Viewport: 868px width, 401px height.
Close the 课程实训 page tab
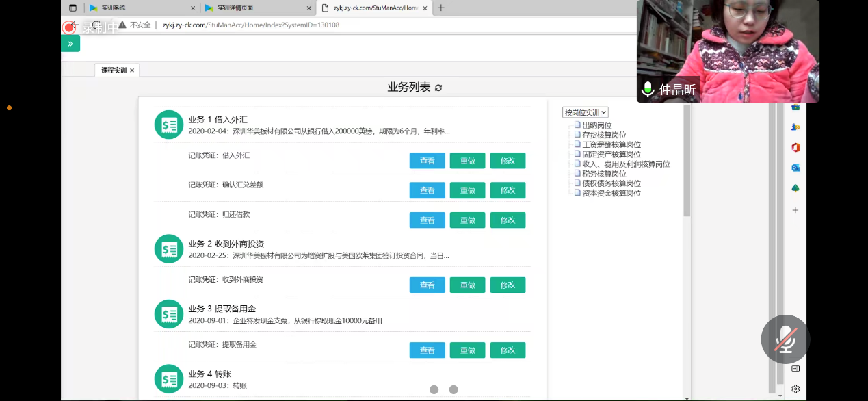coord(132,70)
